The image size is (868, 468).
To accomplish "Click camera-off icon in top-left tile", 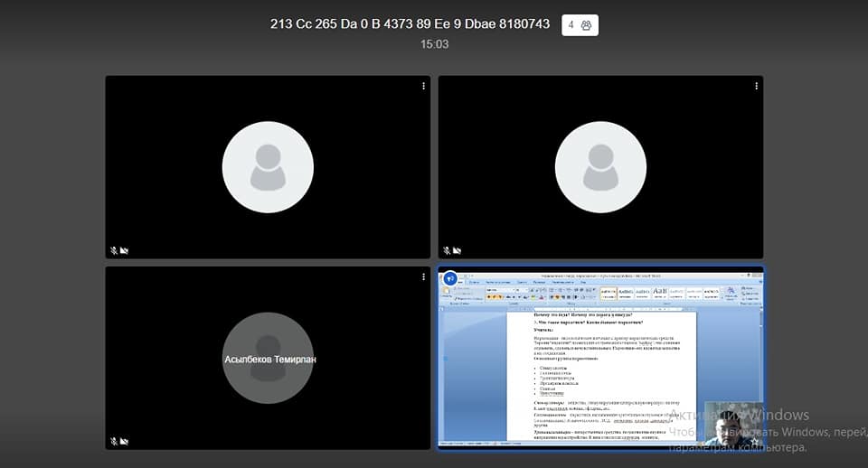I will (x=125, y=250).
